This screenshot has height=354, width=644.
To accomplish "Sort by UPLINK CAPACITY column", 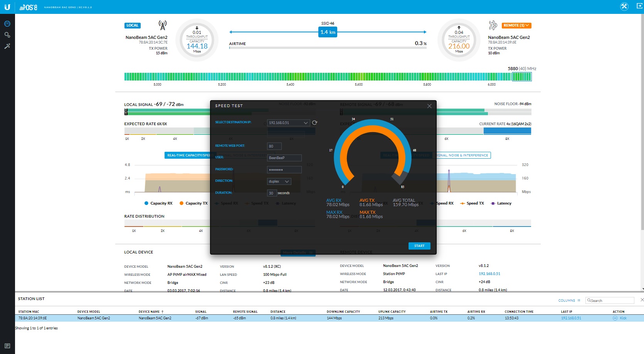I will (x=392, y=312).
